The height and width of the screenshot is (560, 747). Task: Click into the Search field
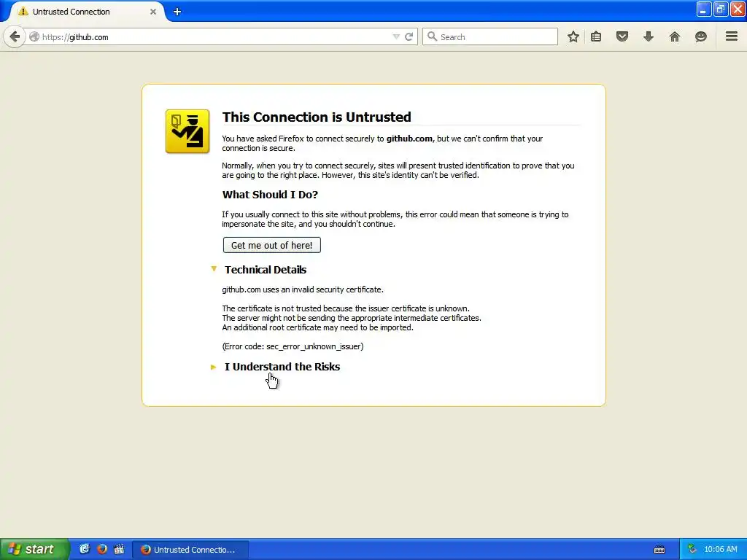pyautogui.click(x=490, y=36)
